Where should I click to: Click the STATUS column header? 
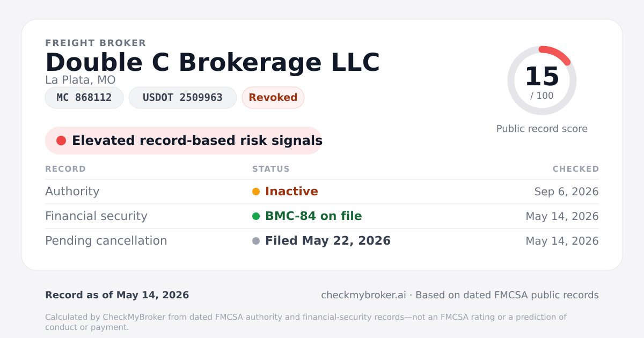pos(271,169)
